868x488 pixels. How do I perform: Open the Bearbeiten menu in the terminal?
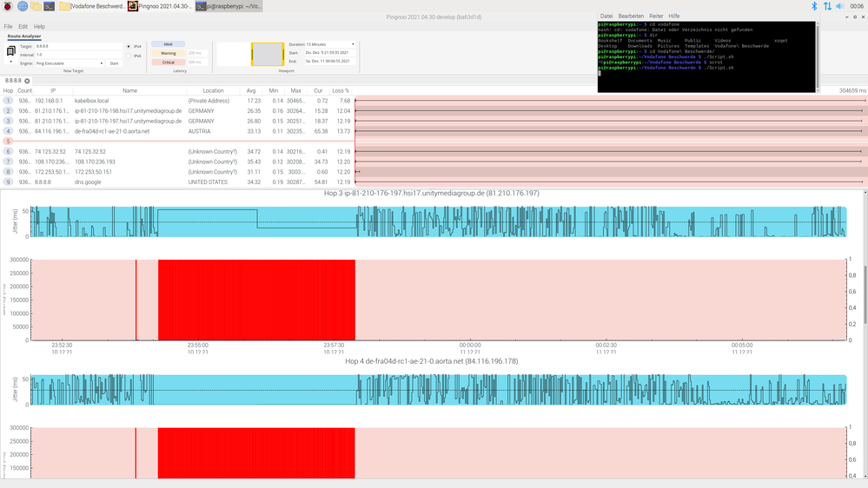[x=631, y=16]
